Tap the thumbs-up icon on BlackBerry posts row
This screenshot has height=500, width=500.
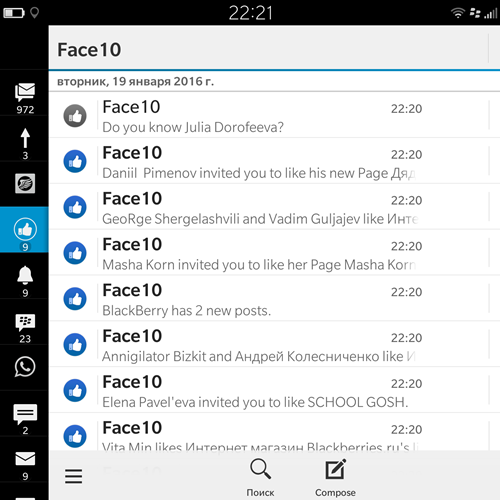tap(75, 299)
